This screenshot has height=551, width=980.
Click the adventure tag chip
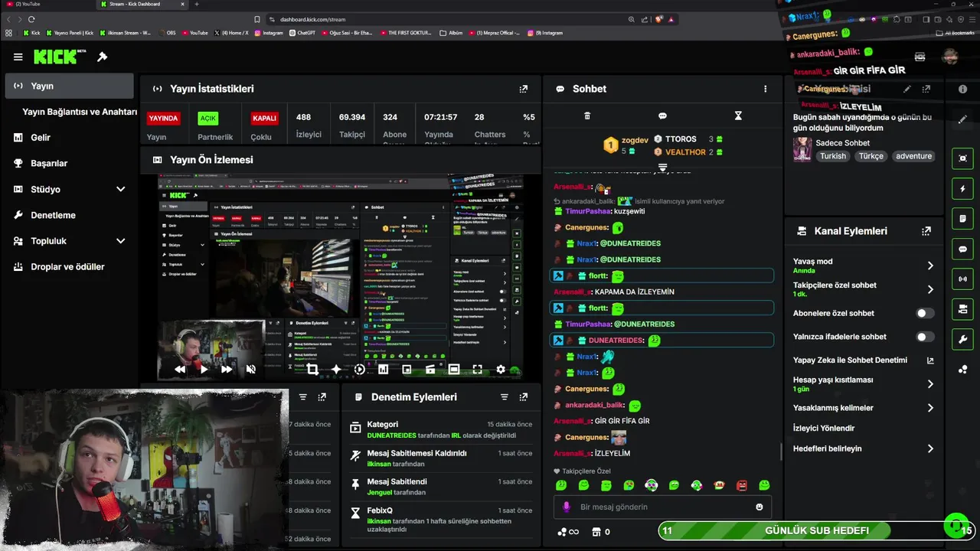913,156
